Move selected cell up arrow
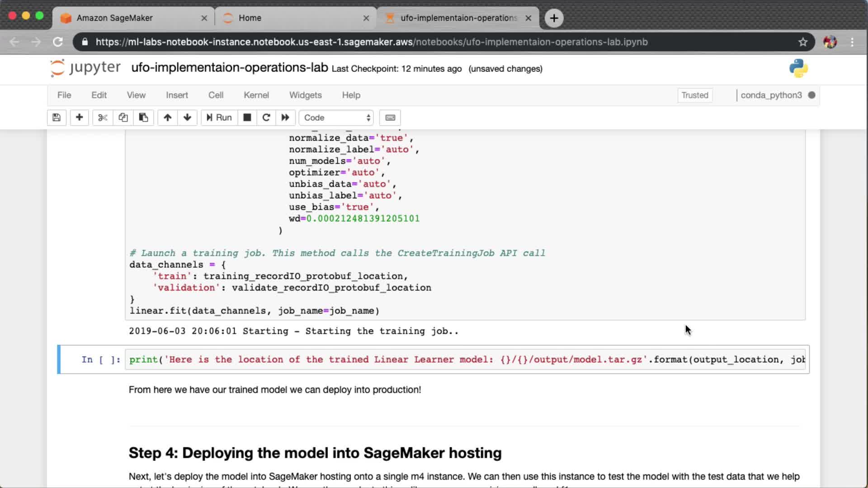Viewport: 868px width, 488px height. click(x=167, y=117)
